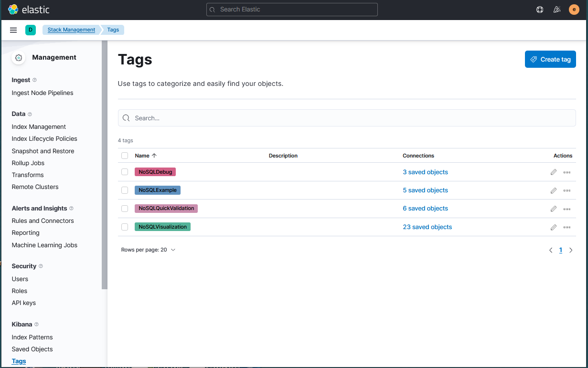Image resolution: width=588 pixels, height=368 pixels.
Task: Open Remote Clusters page
Action: tap(35, 187)
